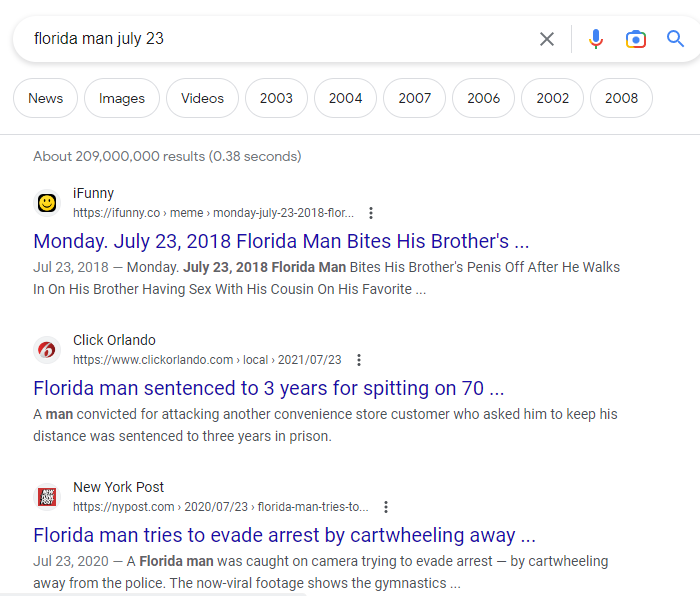The image size is (700, 596).
Task: Clear the search box with the X icon
Action: (546, 39)
